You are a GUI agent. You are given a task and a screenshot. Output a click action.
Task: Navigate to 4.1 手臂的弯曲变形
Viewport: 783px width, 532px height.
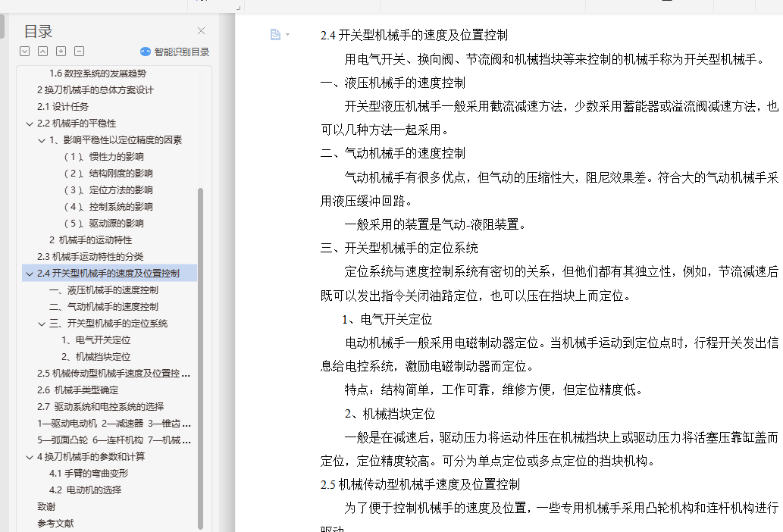89,474
